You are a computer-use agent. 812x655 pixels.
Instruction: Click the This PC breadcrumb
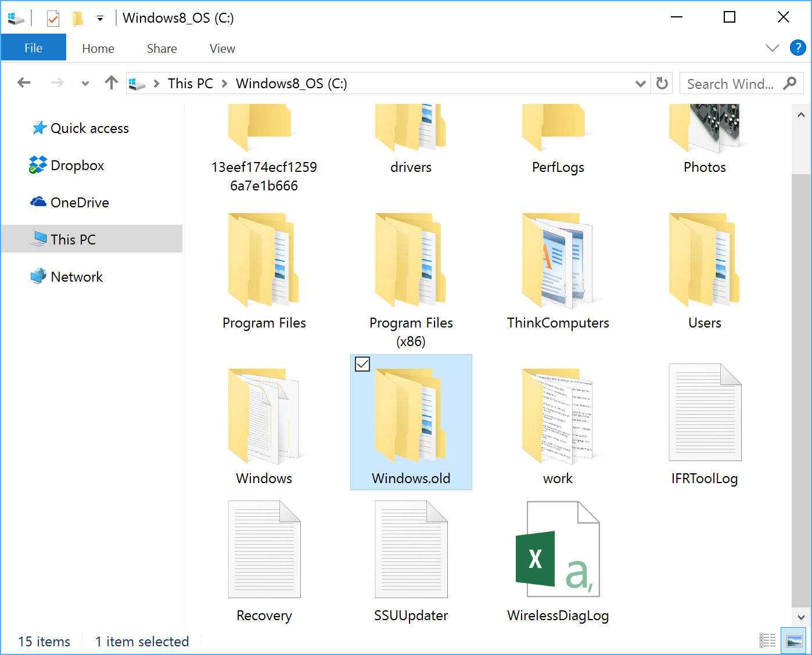point(191,84)
